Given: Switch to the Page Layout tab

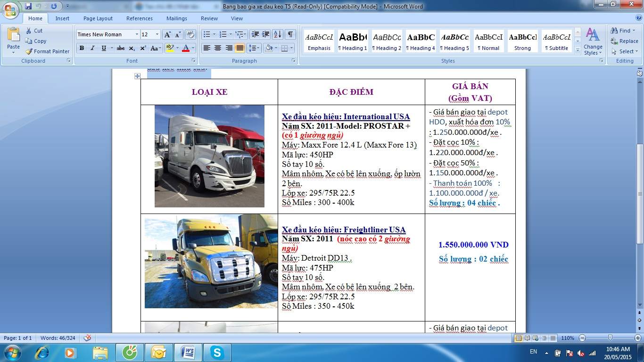Looking at the screenshot, I should pos(98,18).
